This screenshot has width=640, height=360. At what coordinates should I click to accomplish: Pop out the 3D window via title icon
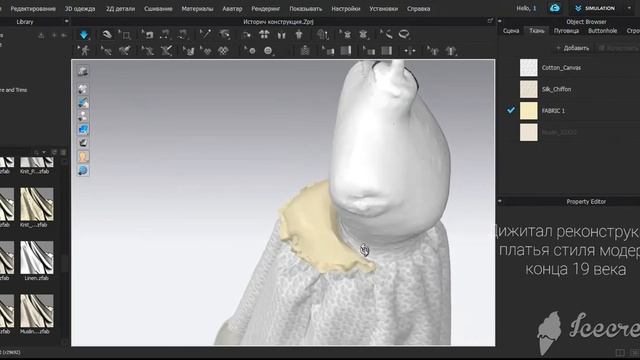(x=490, y=21)
